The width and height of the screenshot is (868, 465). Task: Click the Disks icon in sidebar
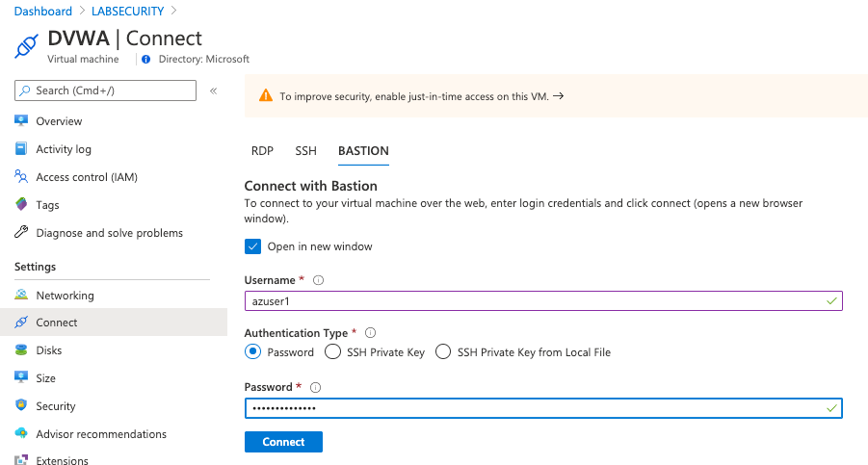[21, 350]
